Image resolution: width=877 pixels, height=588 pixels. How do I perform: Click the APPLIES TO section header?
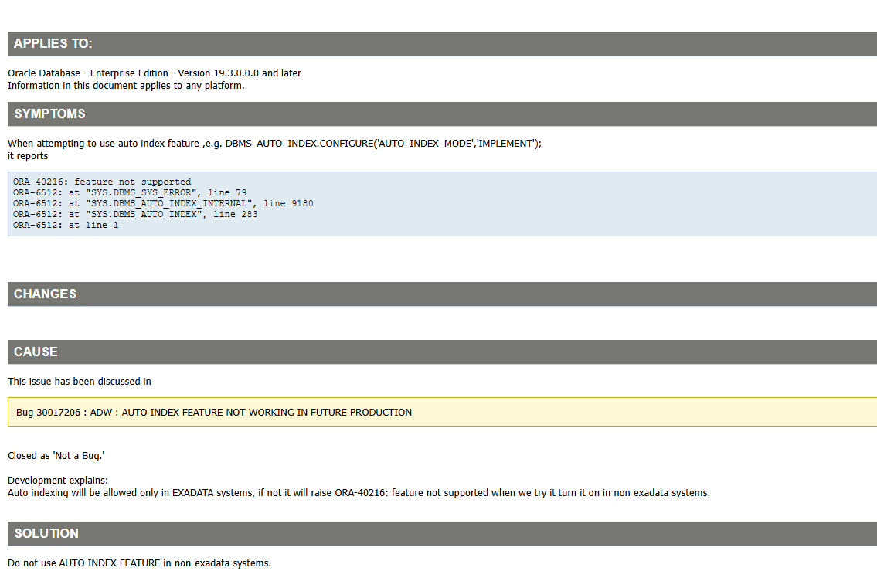coord(442,43)
